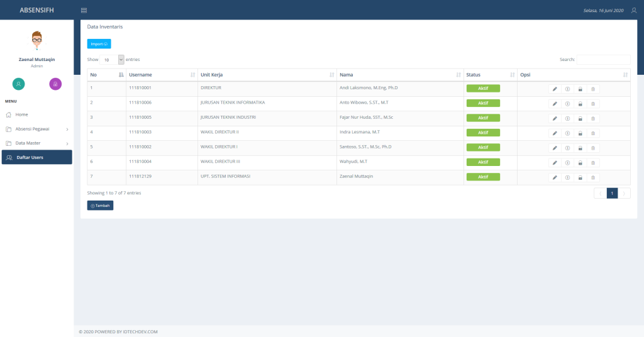This screenshot has height=337, width=644.
Task: Click the ABSENSIFH logo title
Action: (x=36, y=10)
